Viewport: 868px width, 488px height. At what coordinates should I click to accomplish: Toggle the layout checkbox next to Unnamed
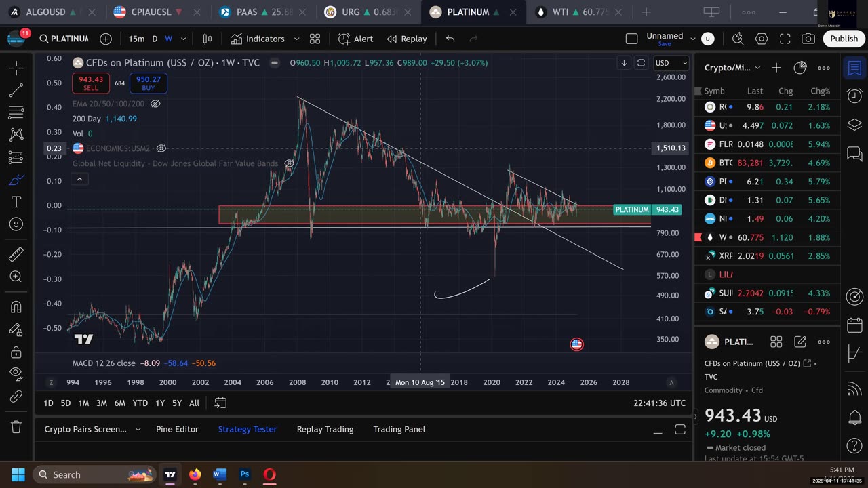pos(631,39)
